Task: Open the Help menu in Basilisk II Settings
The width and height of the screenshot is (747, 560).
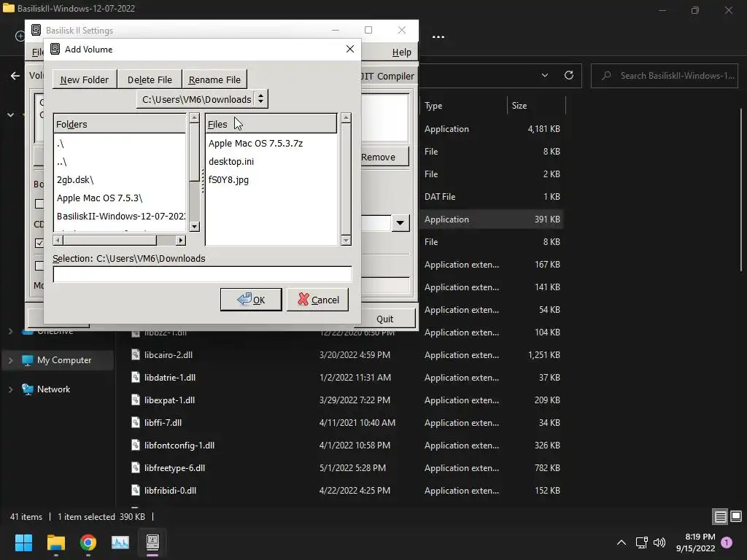Action: 402,52
